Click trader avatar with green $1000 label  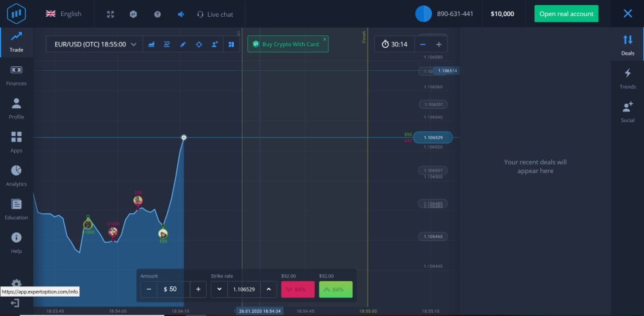coord(88,225)
